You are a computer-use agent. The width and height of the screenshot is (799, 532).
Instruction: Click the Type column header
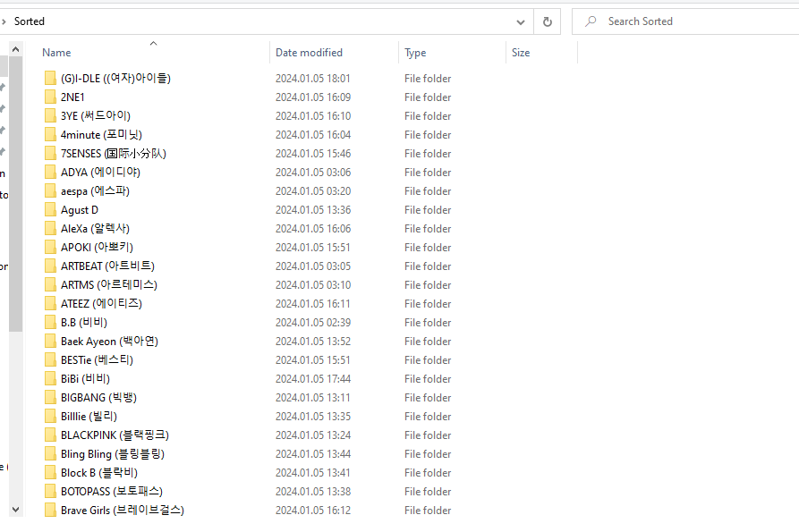pyautogui.click(x=415, y=53)
